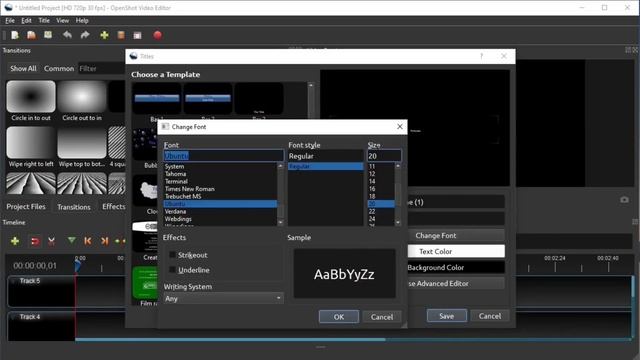640x360 pixels.
Task: Jump to the previous marker icon
Action: tap(88, 241)
